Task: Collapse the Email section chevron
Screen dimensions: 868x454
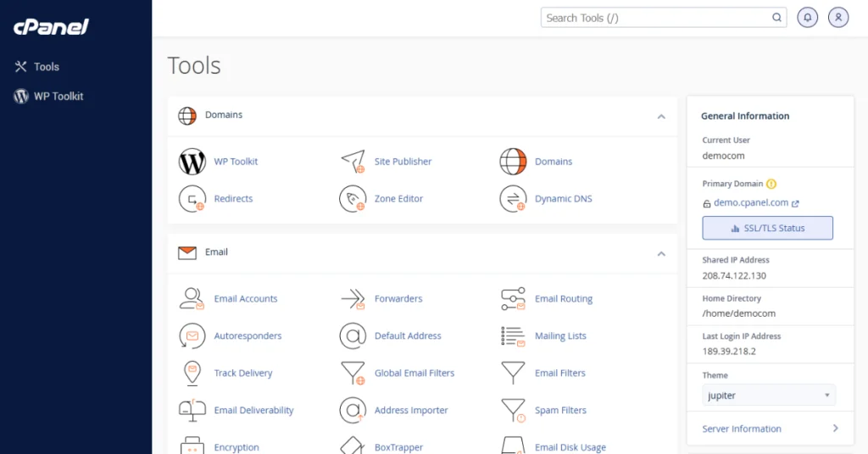Action: (x=661, y=254)
